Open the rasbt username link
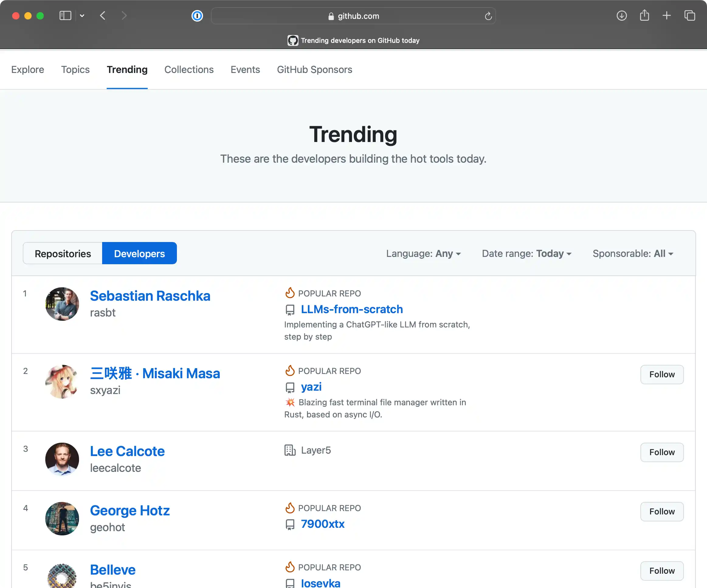Image resolution: width=707 pixels, height=588 pixels. point(103,313)
